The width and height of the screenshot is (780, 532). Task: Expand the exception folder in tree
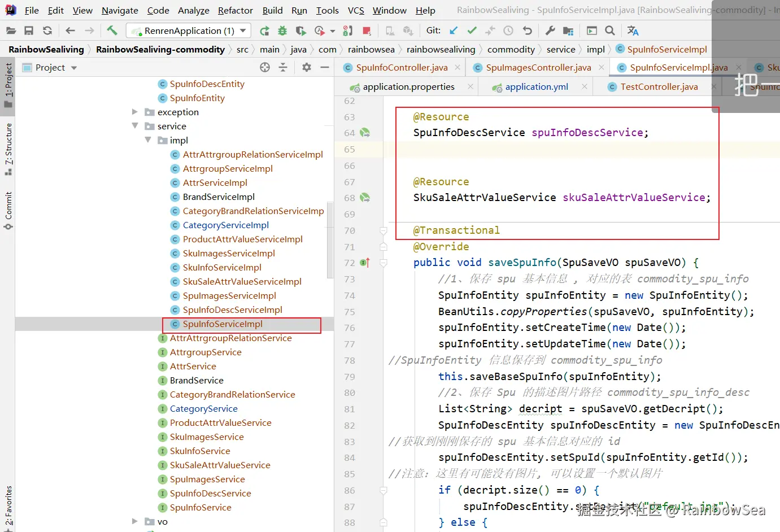pyautogui.click(x=135, y=112)
